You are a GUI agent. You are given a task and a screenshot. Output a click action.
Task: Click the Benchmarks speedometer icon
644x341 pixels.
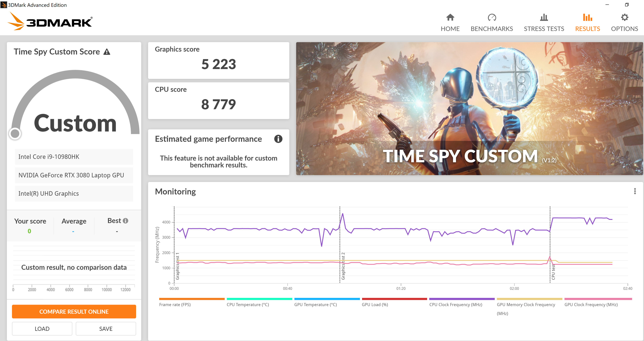point(492,17)
